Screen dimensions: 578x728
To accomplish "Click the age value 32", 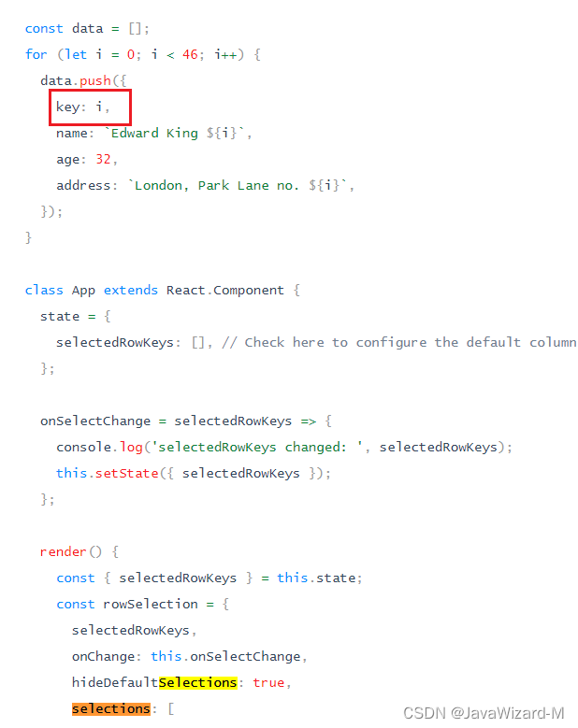I will [103, 159].
